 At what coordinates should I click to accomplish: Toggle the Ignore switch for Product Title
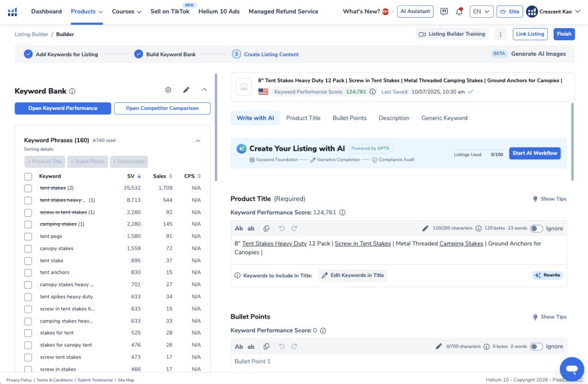click(536, 228)
